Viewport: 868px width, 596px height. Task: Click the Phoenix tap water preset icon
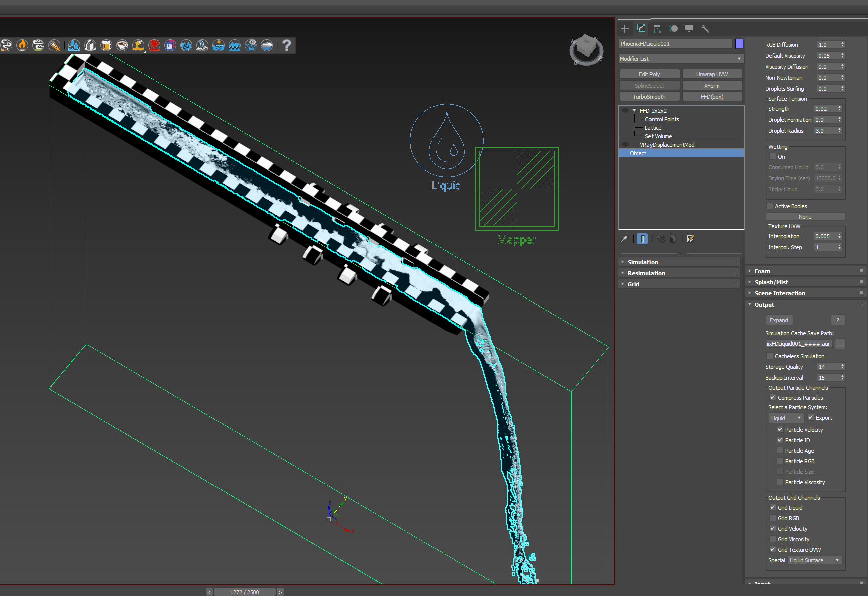pos(74,45)
